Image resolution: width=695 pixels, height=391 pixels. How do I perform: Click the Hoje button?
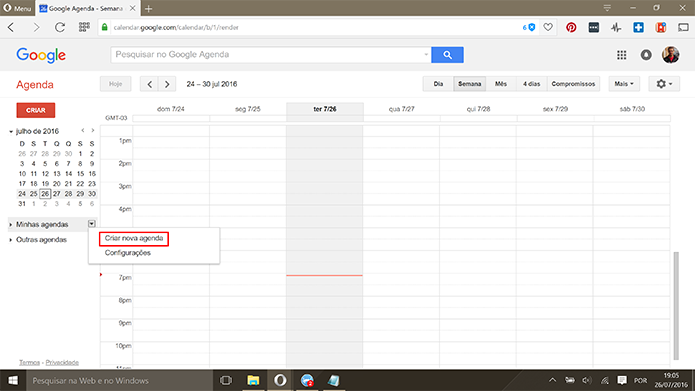tap(115, 84)
